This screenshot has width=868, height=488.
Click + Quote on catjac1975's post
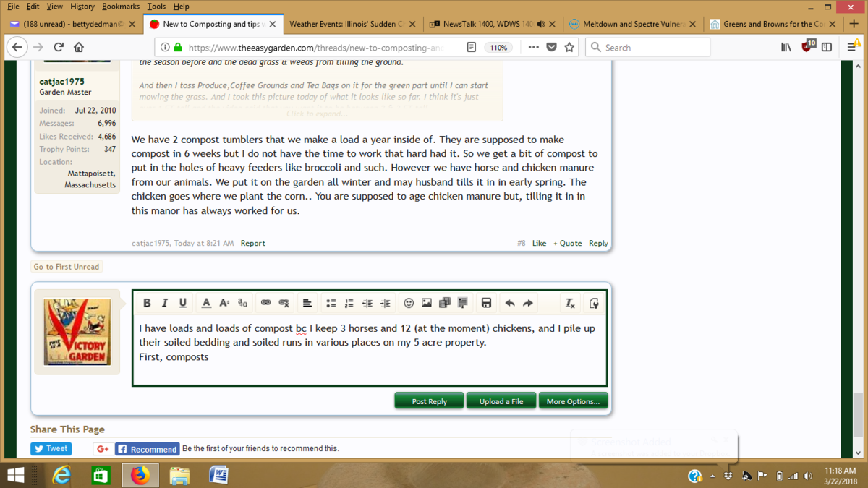tap(567, 243)
